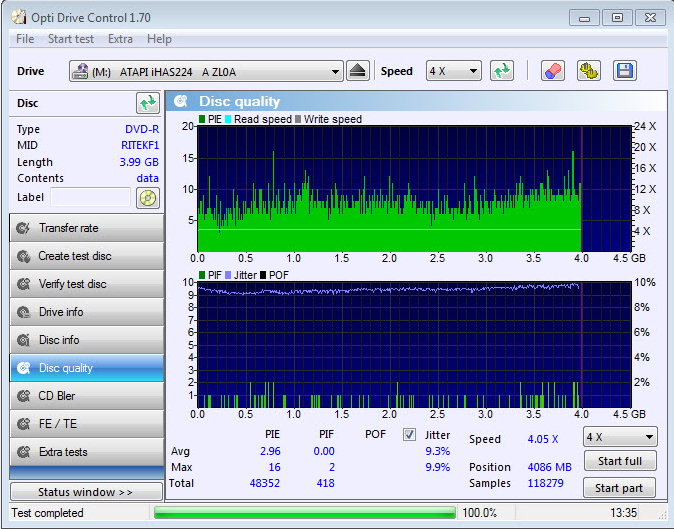Click the 3.99 GB length value

pyautogui.click(x=139, y=162)
